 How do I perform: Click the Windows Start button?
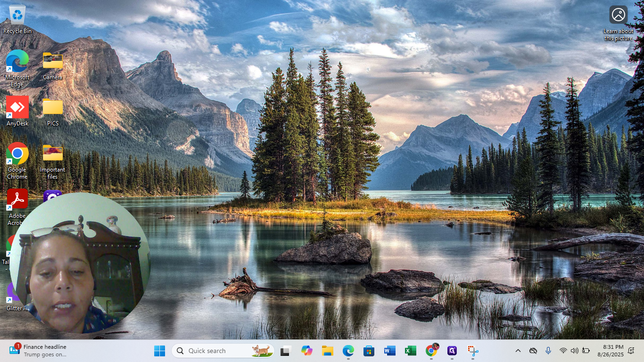point(159,351)
